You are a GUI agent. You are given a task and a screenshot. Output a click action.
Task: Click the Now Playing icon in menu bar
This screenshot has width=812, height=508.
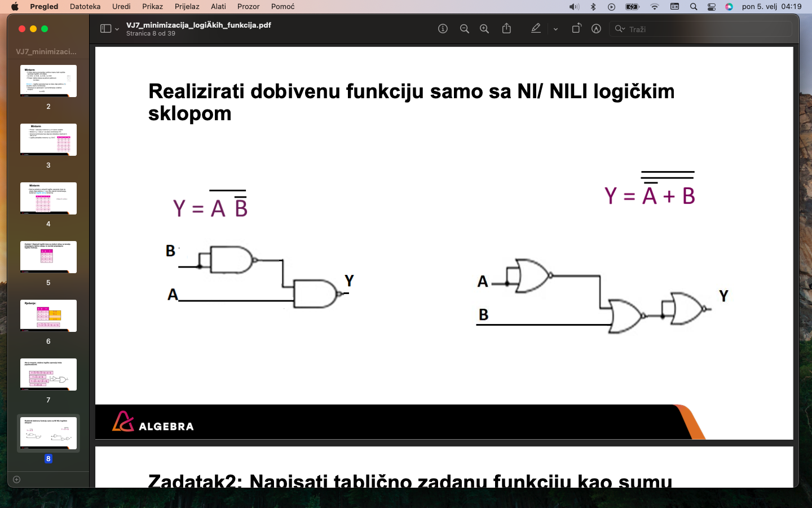(x=611, y=6)
